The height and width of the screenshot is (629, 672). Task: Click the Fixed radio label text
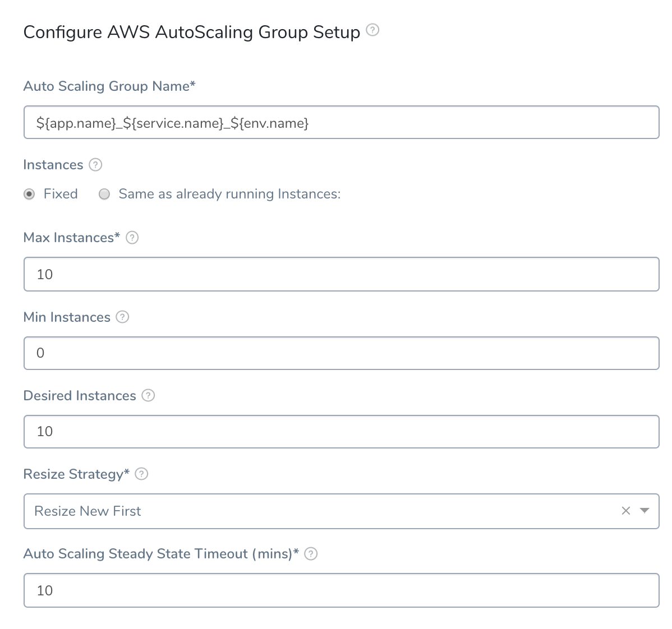[x=61, y=194]
